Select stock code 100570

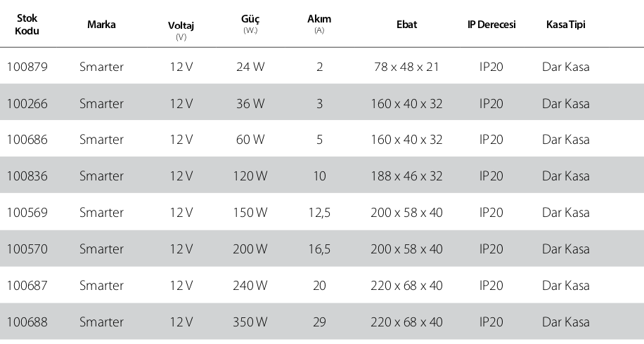(x=27, y=249)
